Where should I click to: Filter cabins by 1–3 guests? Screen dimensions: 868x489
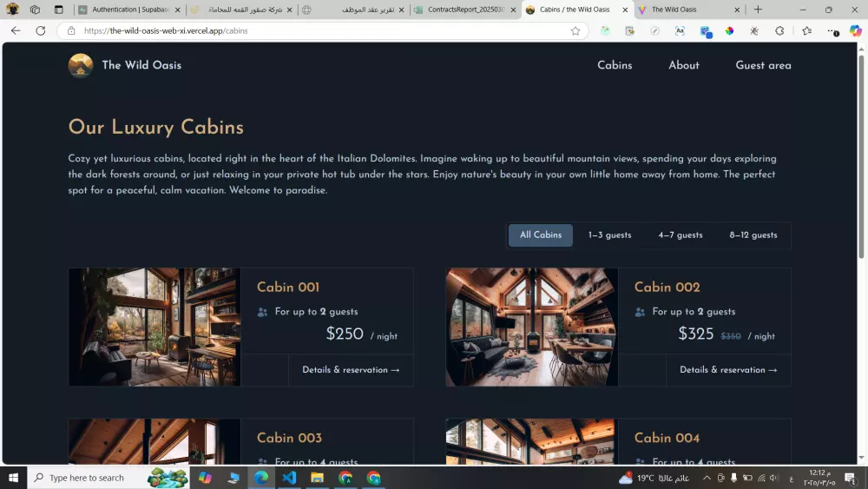click(609, 235)
